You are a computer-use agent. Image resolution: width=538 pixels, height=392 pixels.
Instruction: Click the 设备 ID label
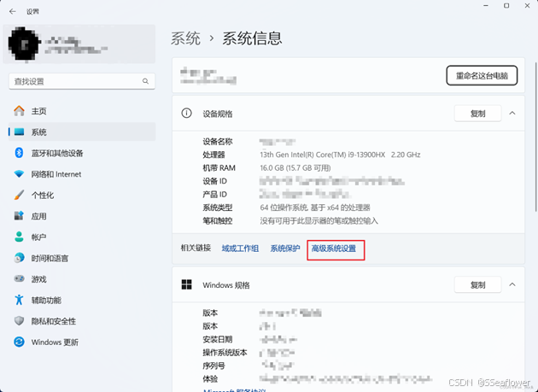point(215,181)
